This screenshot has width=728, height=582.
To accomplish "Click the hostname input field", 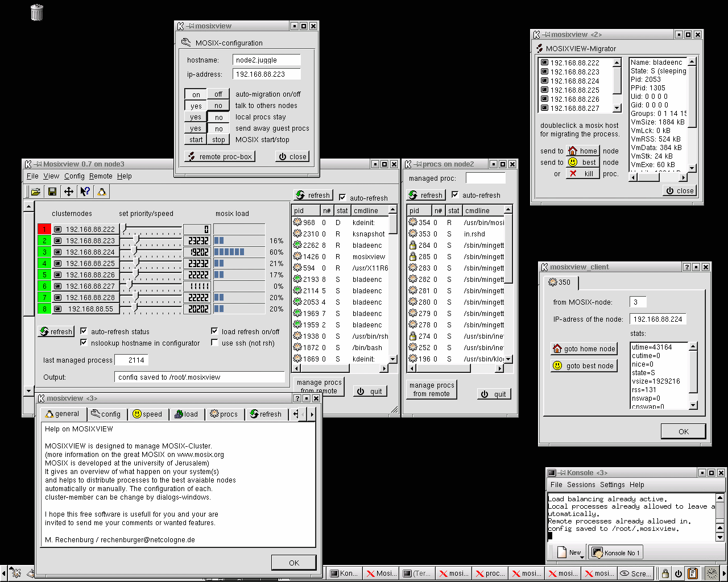I will click(266, 60).
